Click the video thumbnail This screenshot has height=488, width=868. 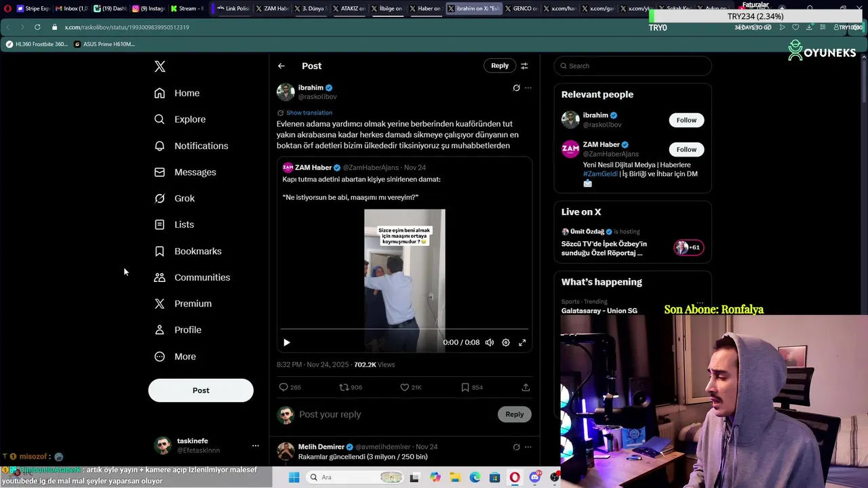[405, 281]
